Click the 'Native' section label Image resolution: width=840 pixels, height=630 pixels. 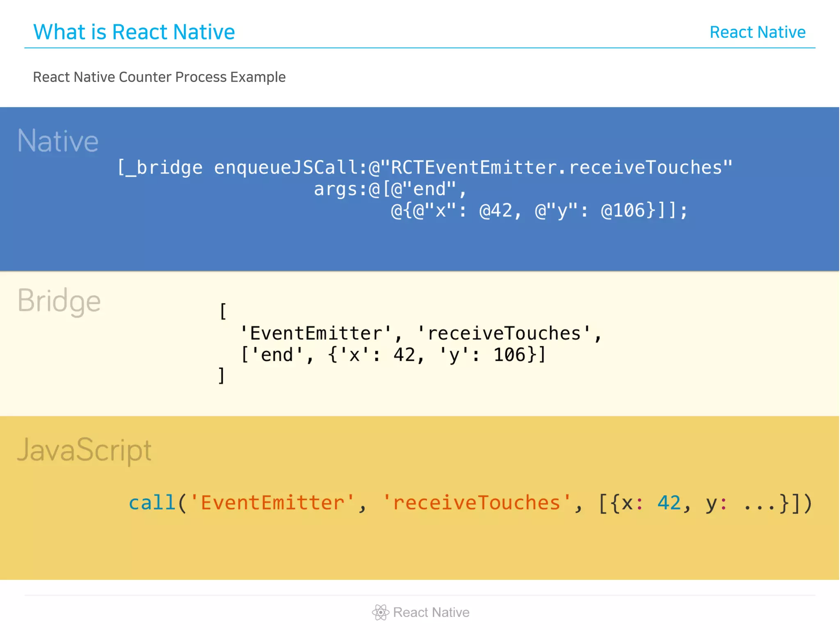[58, 141]
